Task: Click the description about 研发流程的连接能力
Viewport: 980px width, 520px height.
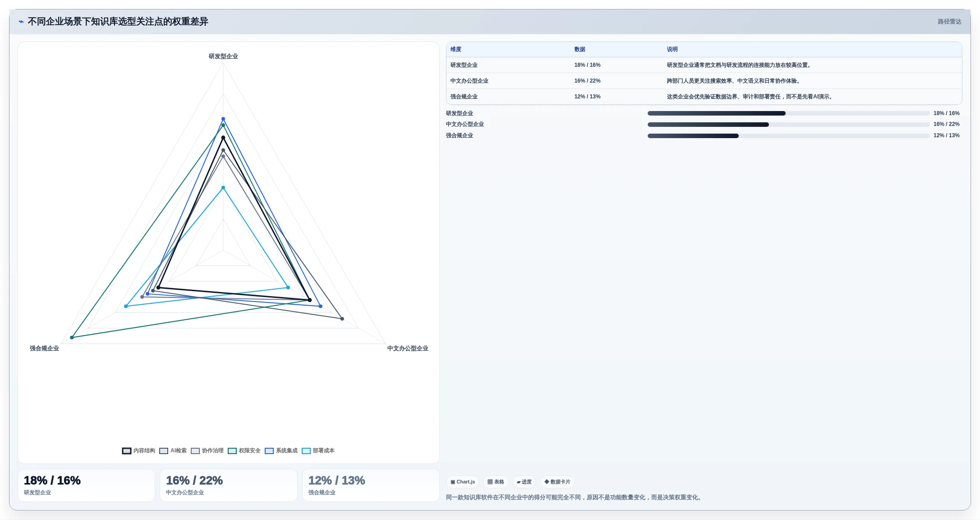Action: 740,65
